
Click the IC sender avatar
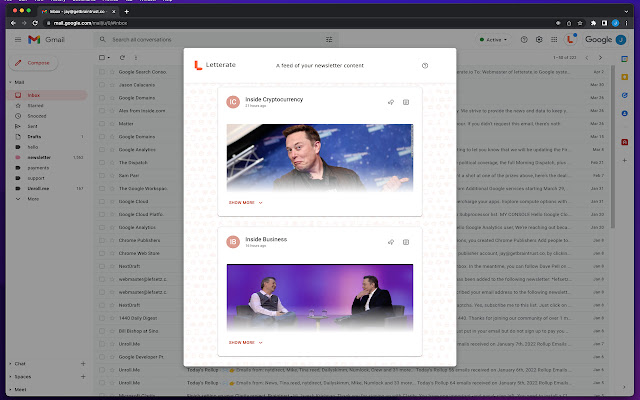pyautogui.click(x=233, y=102)
